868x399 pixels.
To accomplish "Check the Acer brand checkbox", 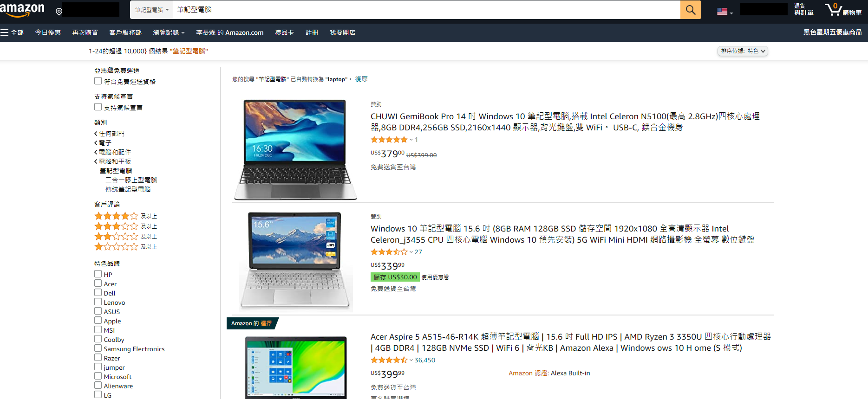I will pyautogui.click(x=98, y=283).
